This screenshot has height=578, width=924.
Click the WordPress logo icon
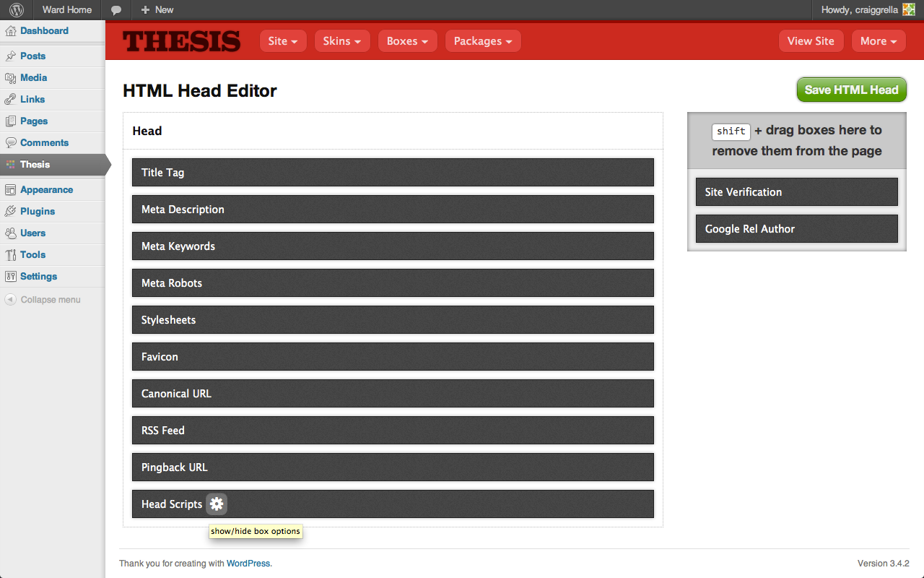16,10
